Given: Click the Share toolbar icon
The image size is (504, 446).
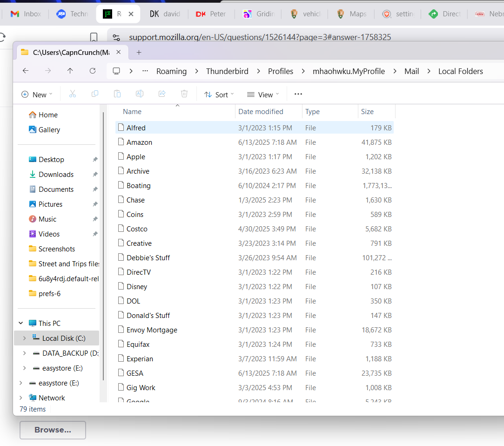Looking at the screenshot, I should tap(162, 94).
